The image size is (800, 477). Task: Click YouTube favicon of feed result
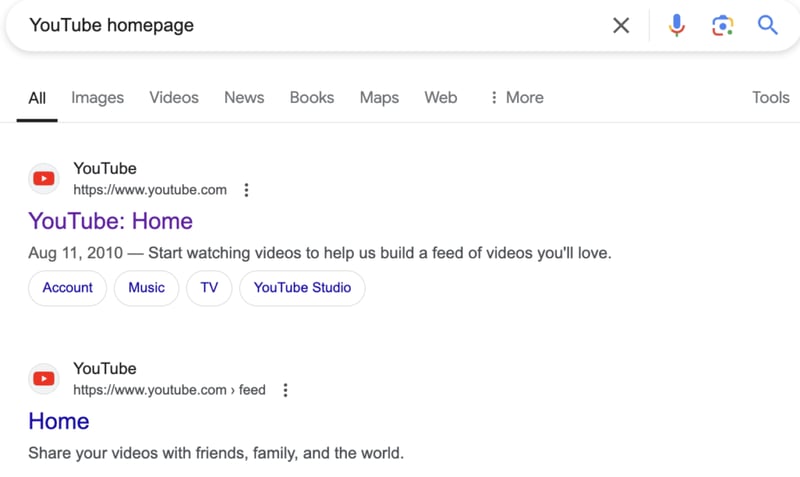44,379
